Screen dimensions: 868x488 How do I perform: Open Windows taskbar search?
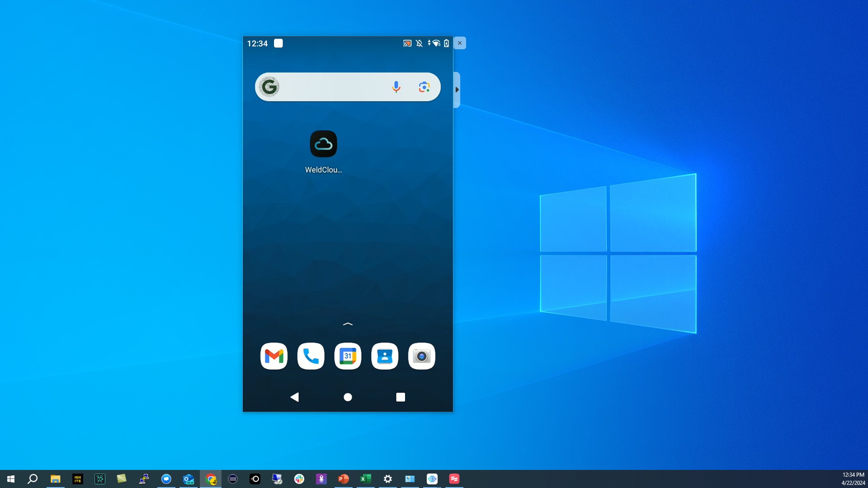pos(33,479)
